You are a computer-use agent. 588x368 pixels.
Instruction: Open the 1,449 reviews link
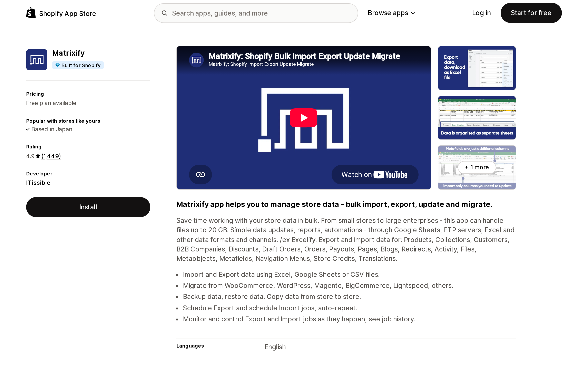tap(51, 156)
